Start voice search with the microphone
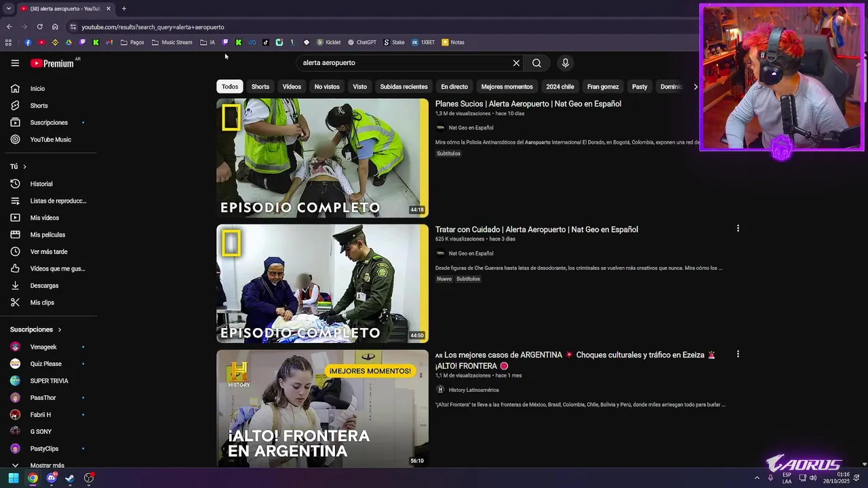Image resolution: width=868 pixels, height=488 pixels. [566, 63]
